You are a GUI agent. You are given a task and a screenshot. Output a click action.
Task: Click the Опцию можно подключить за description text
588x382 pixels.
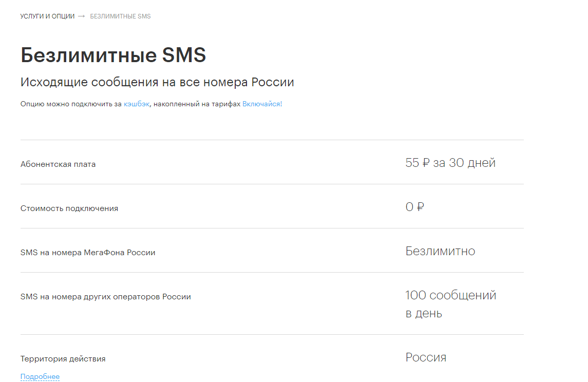click(71, 104)
